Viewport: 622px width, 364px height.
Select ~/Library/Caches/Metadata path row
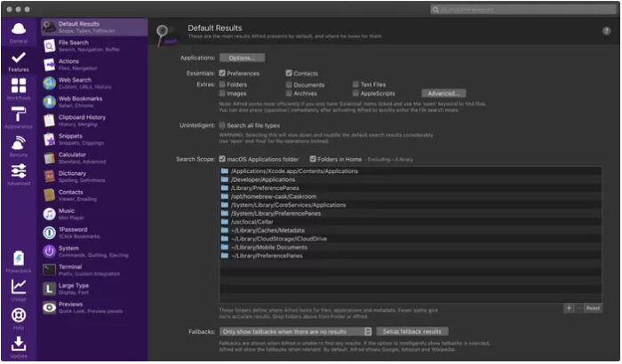[411, 230]
